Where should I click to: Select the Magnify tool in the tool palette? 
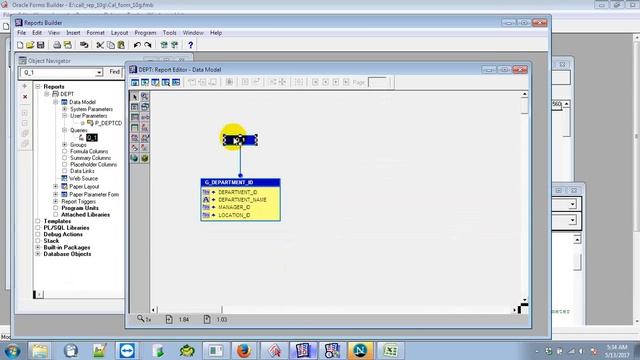click(144, 97)
